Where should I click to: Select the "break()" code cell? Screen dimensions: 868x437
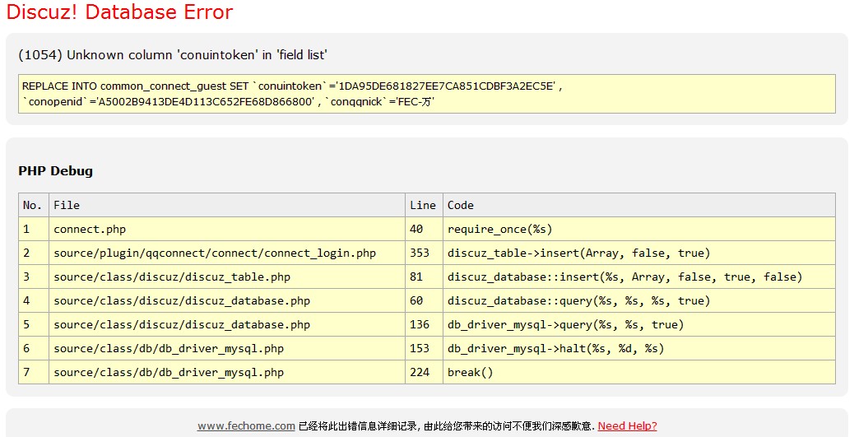(x=470, y=372)
